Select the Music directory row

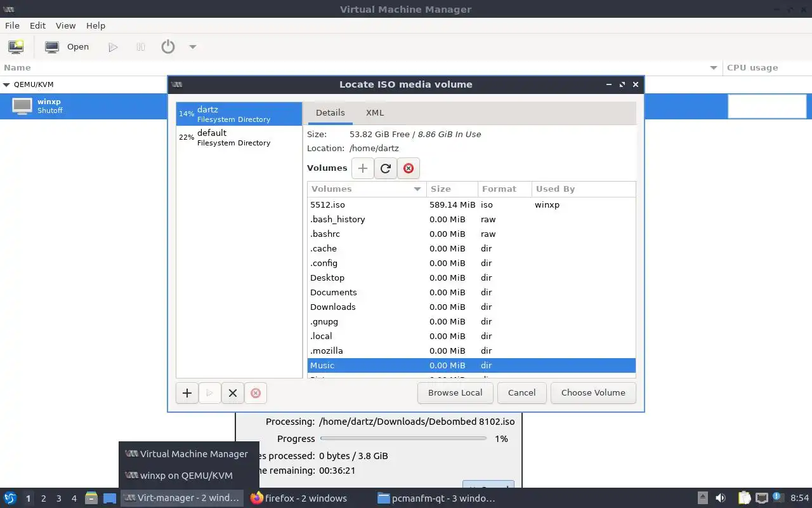[471, 365]
